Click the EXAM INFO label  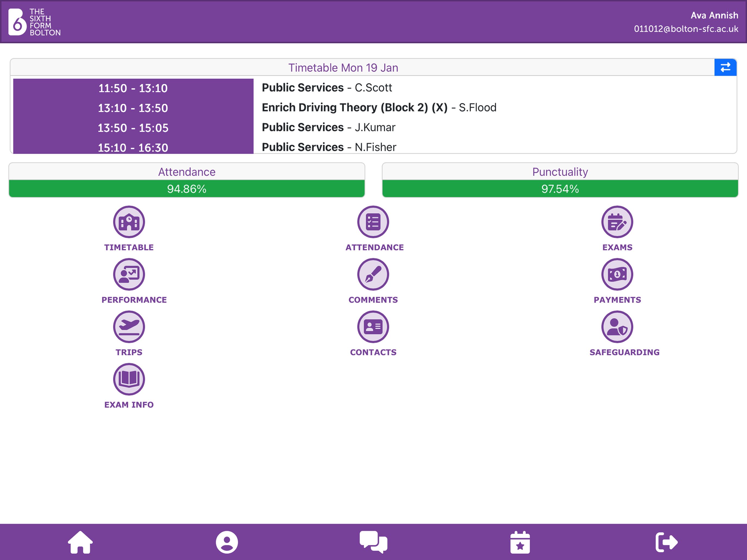tap(129, 404)
